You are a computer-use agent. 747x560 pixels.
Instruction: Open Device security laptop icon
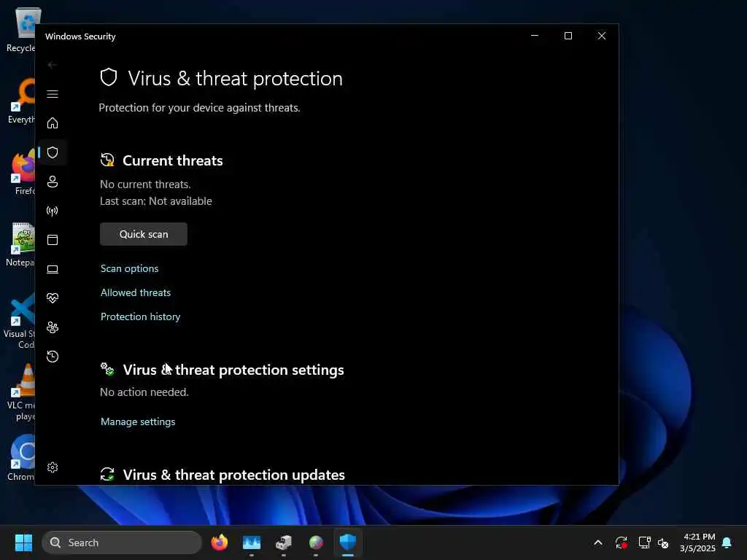(x=53, y=269)
